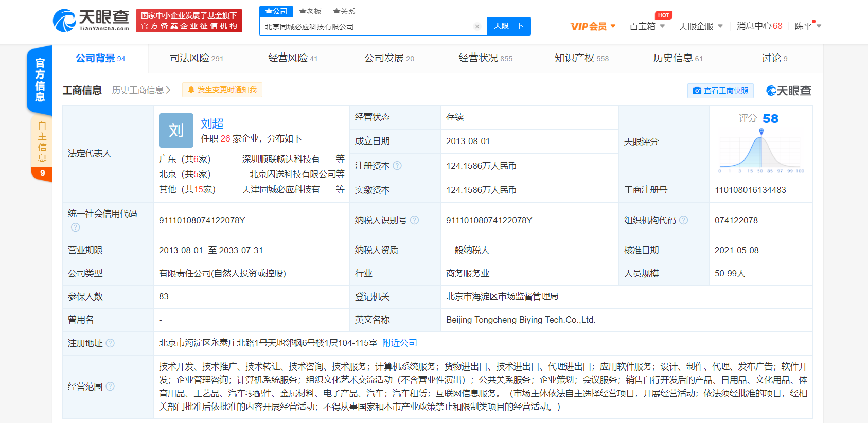Viewport: 868px width, 423px height.
Task: Click the bell icon on change notification
Action: [191, 90]
